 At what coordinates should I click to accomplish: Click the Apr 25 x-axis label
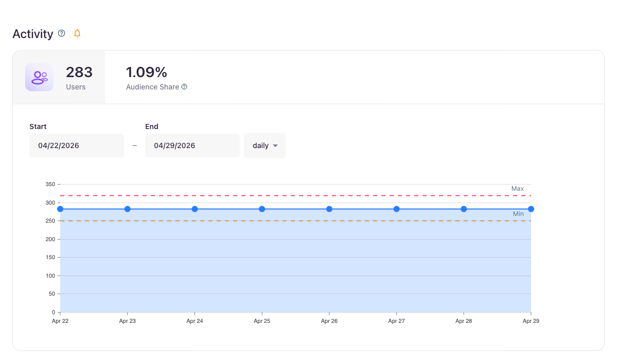[262, 321]
